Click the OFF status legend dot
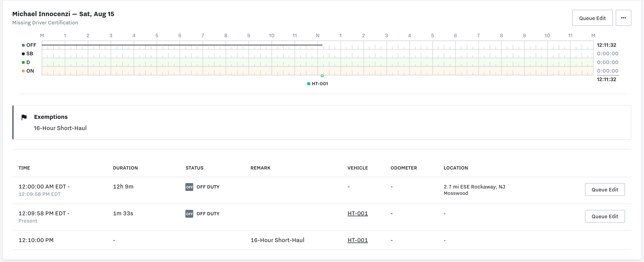 (x=23, y=45)
